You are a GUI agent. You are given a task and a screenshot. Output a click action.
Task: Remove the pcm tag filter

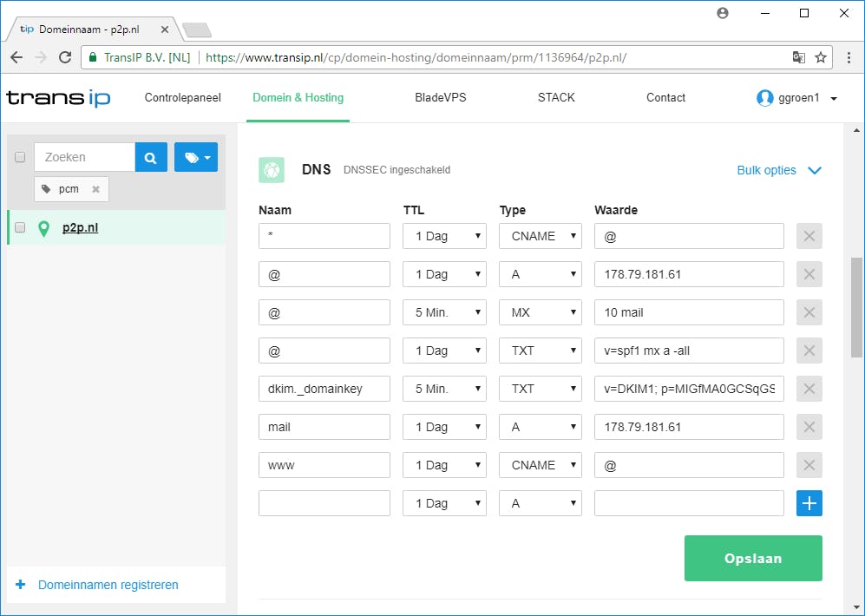[95, 189]
